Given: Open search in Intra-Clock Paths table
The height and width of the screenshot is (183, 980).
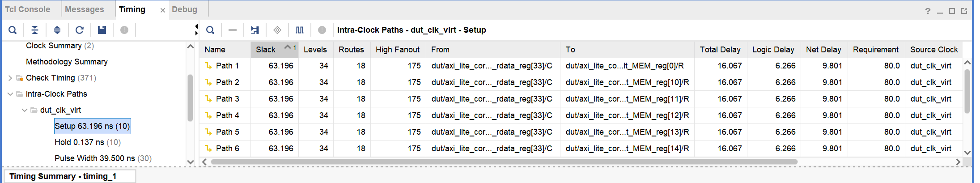Looking at the screenshot, I should [210, 30].
